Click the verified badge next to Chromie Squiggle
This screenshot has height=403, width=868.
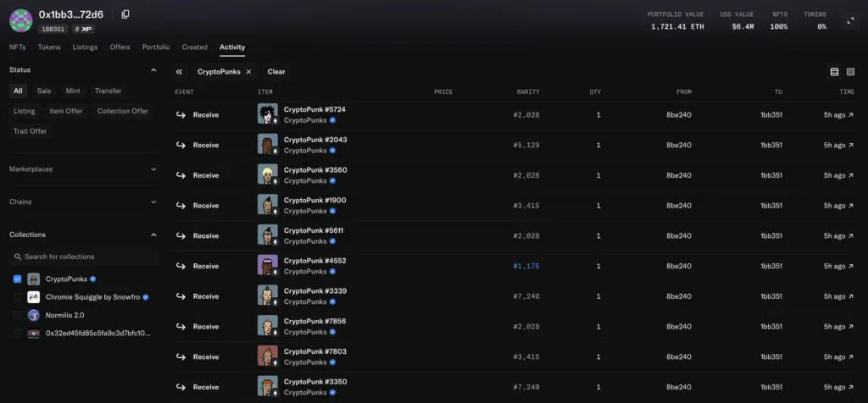point(146,297)
